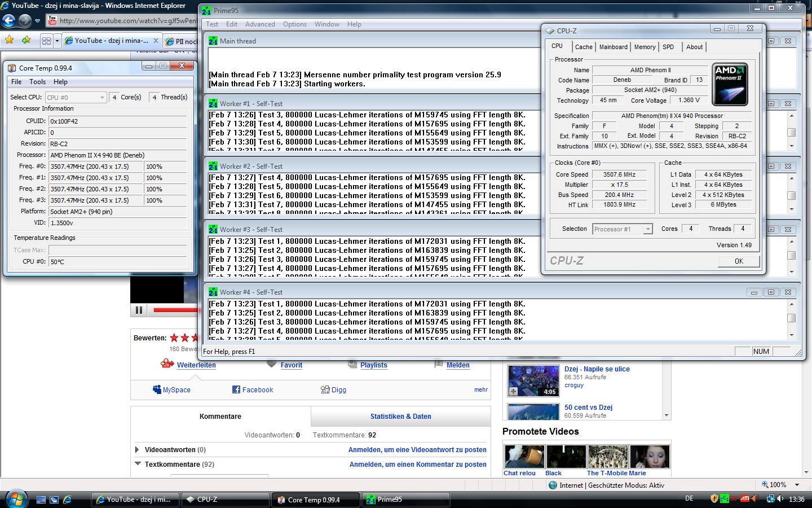The height and width of the screenshot is (508, 812).
Task: Switch to the Cache tab in CPU-Z
Action: pyautogui.click(x=584, y=47)
